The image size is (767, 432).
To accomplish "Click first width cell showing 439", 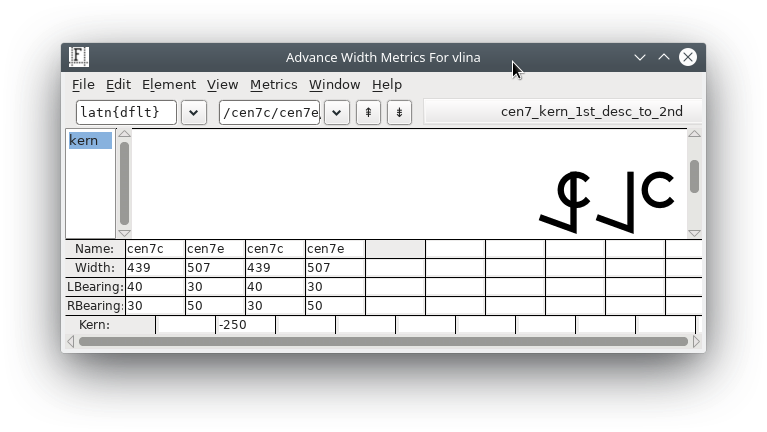I will pos(155,268).
